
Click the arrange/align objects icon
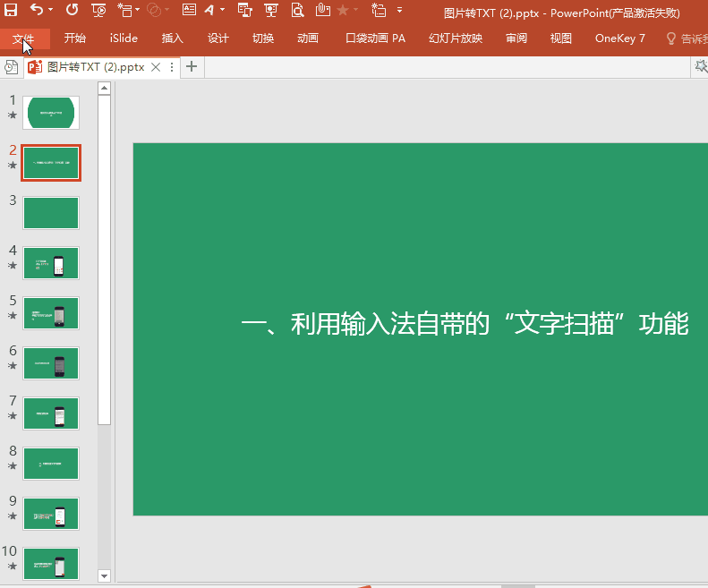click(244, 10)
